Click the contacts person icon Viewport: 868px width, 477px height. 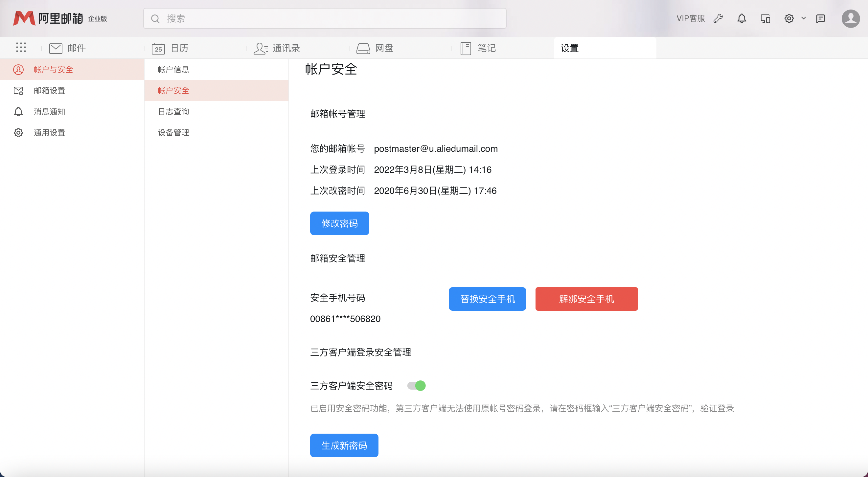(x=261, y=48)
